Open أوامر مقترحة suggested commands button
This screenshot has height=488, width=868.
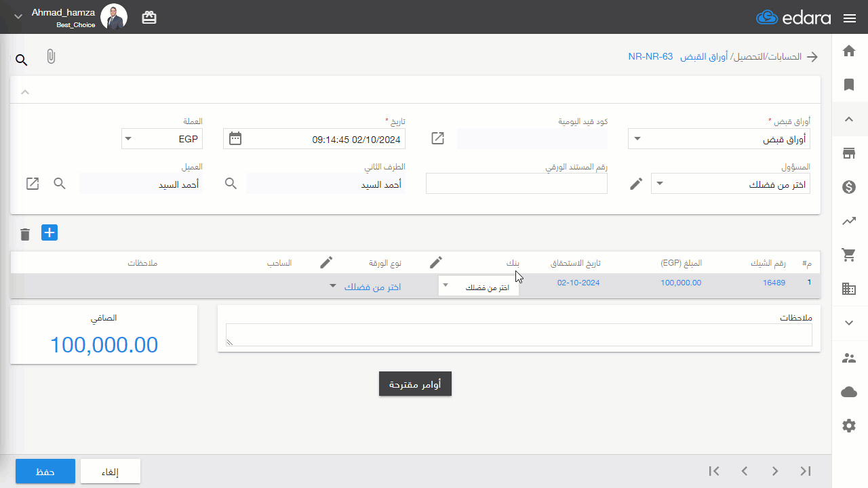415,384
